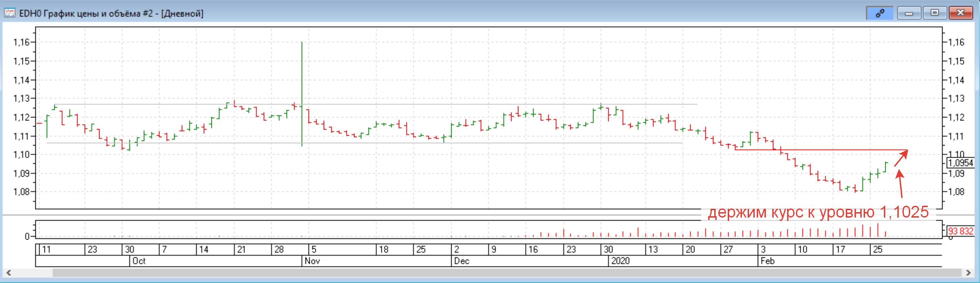Image resolution: width=980 pixels, height=283 pixels.
Task: Click the date label '13' in January 2020
Action: click(x=653, y=250)
